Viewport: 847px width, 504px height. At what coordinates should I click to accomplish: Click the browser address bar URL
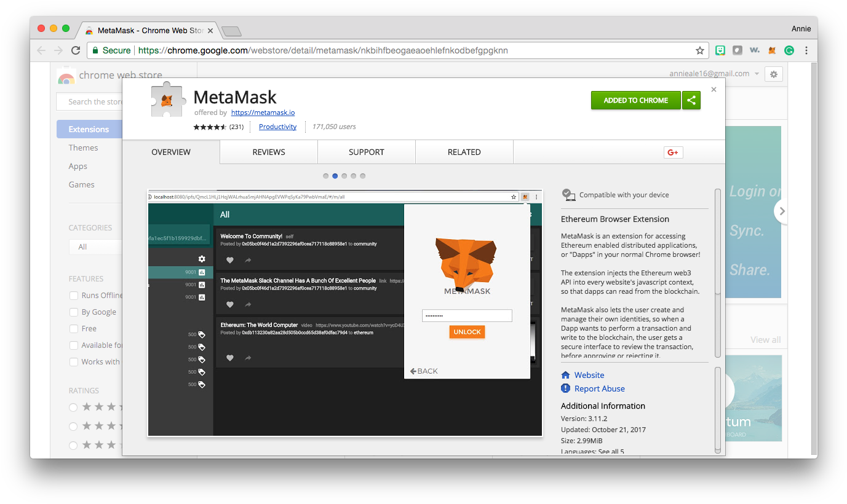[323, 50]
